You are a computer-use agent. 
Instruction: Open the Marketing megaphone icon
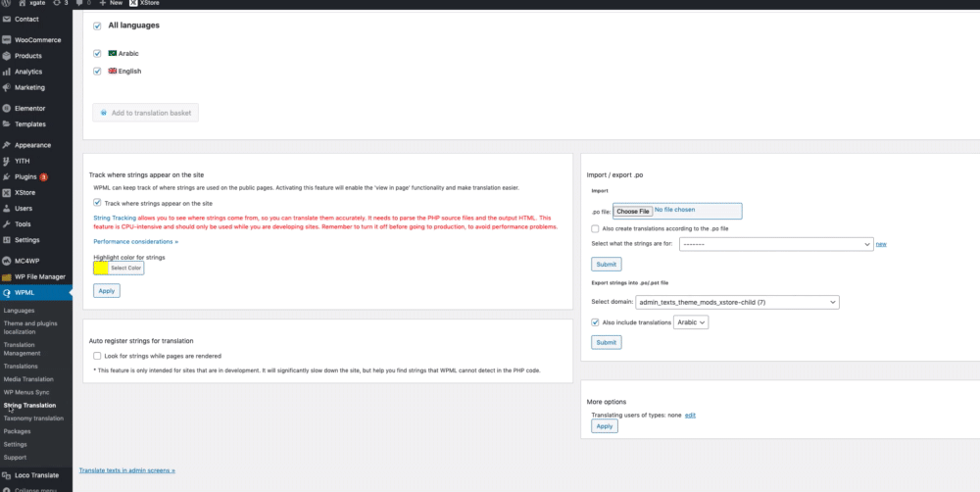click(6, 87)
